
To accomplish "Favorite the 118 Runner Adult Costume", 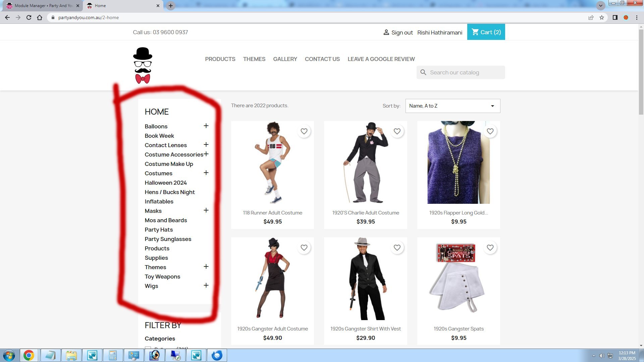I will click(x=304, y=131).
